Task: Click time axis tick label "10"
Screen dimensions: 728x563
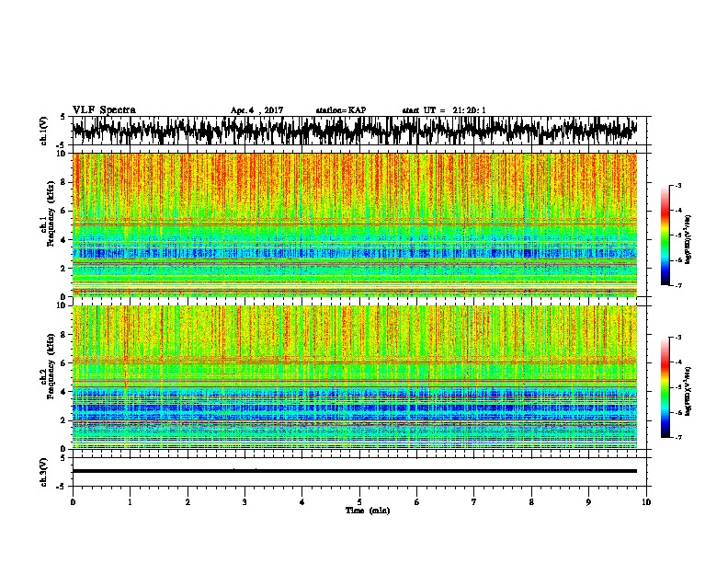Action: [x=646, y=502]
